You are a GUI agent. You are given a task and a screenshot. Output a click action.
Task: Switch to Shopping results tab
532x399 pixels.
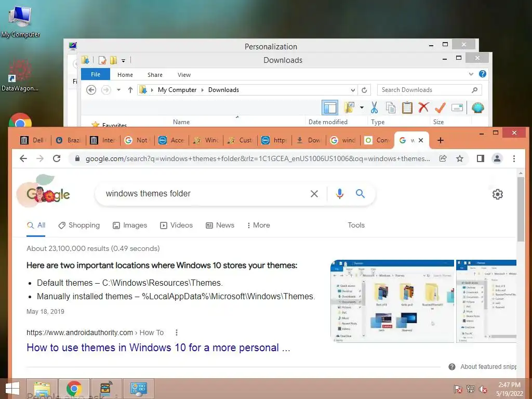point(79,225)
